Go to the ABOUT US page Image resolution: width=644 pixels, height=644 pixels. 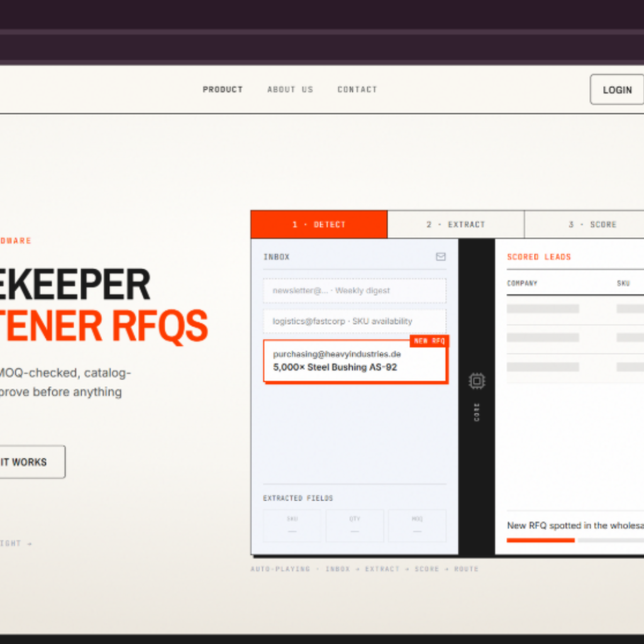[x=290, y=89]
